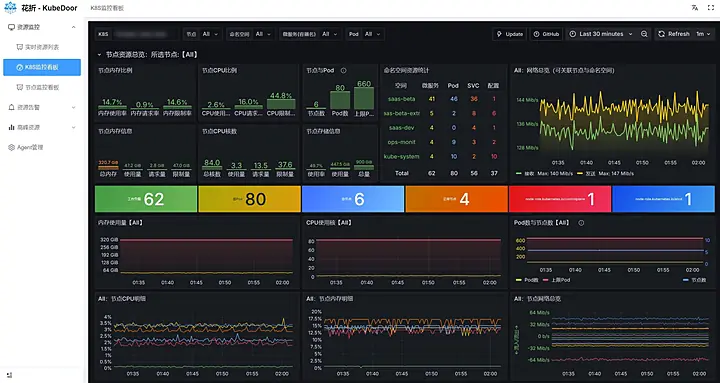Collapse the 节点资源总览 dashboard row
Image resolution: width=720 pixels, height=383 pixels.
pos(99,55)
